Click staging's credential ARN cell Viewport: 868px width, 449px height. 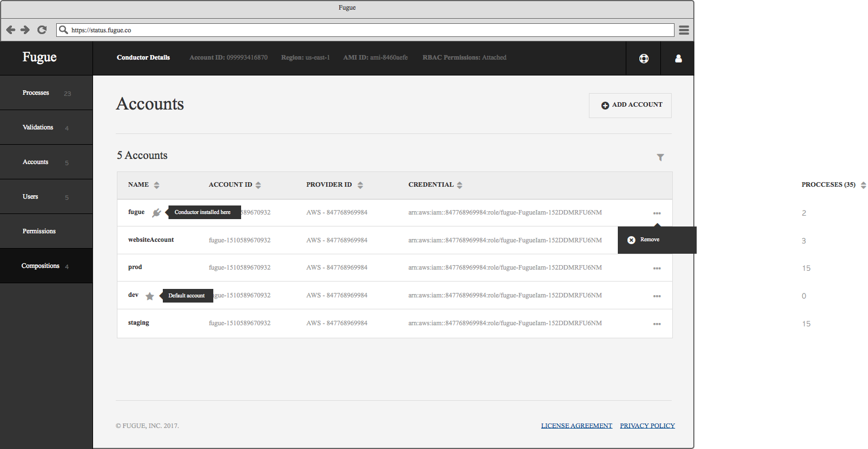tap(505, 323)
